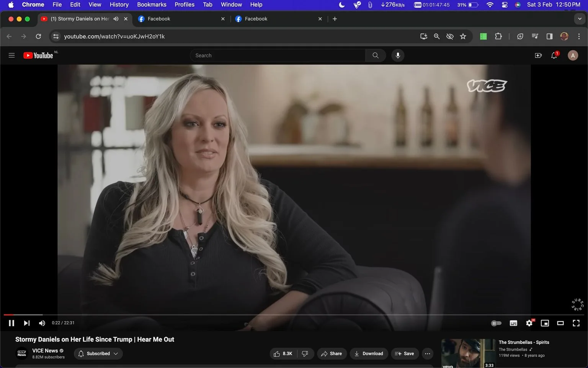588x368 pixels.
Task: Bookmark this page with star
Action: (463, 36)
